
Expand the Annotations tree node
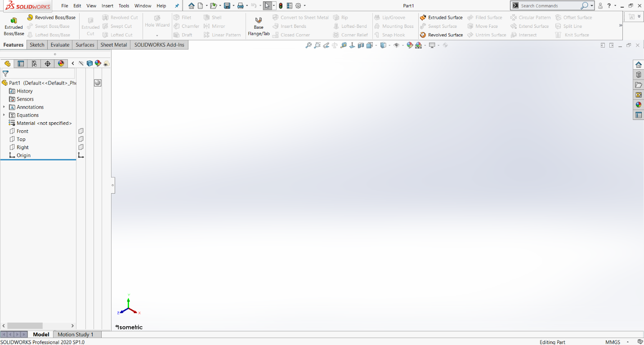click(x=4, y=107)
